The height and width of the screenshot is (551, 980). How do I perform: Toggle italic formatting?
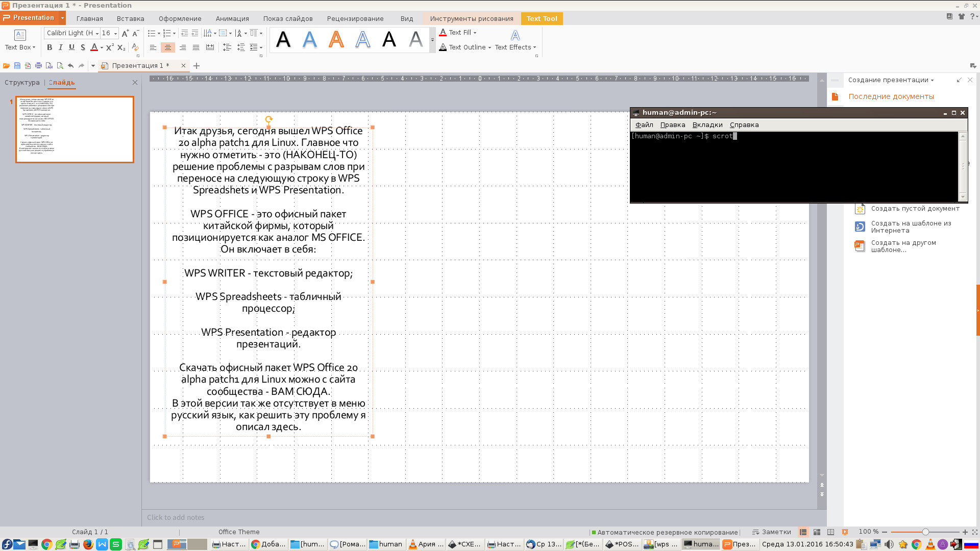click(61, 47)
